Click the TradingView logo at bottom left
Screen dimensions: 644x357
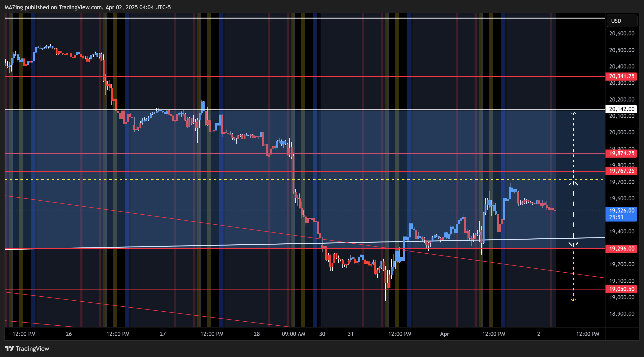27,348
